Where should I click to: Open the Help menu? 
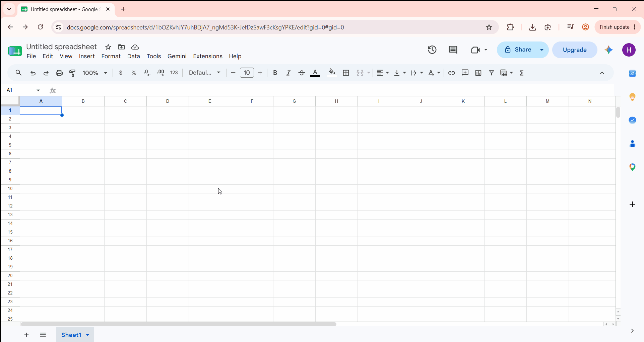[x=235, y=56]
